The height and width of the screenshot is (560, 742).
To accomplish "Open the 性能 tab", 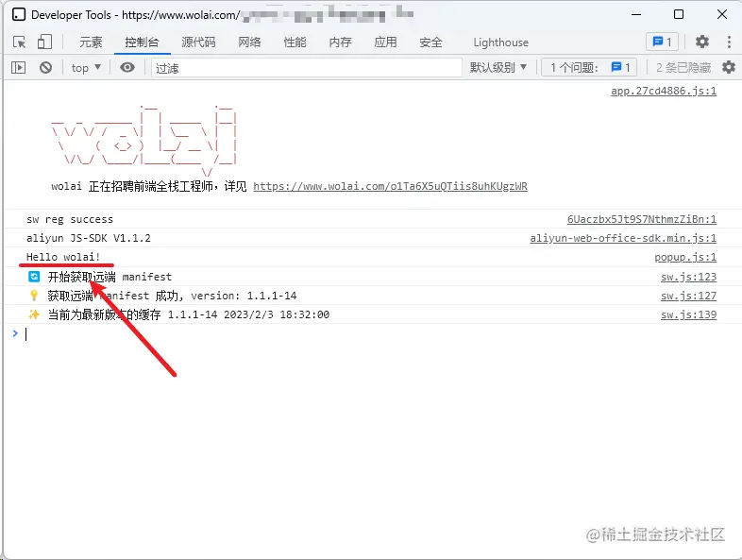I will coord(295,42).
